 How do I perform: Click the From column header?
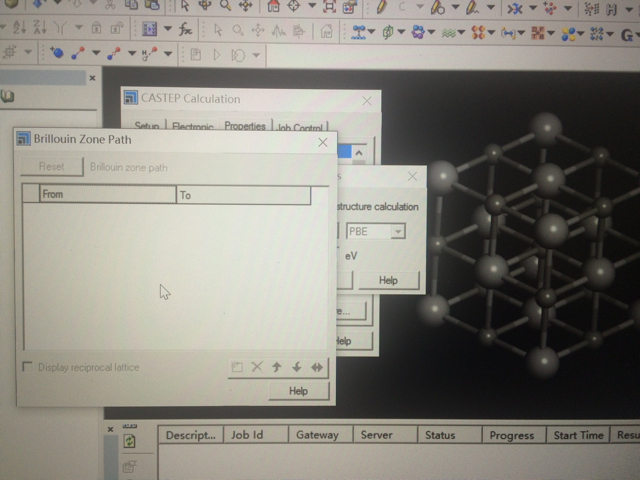click(x=108, y=194)
